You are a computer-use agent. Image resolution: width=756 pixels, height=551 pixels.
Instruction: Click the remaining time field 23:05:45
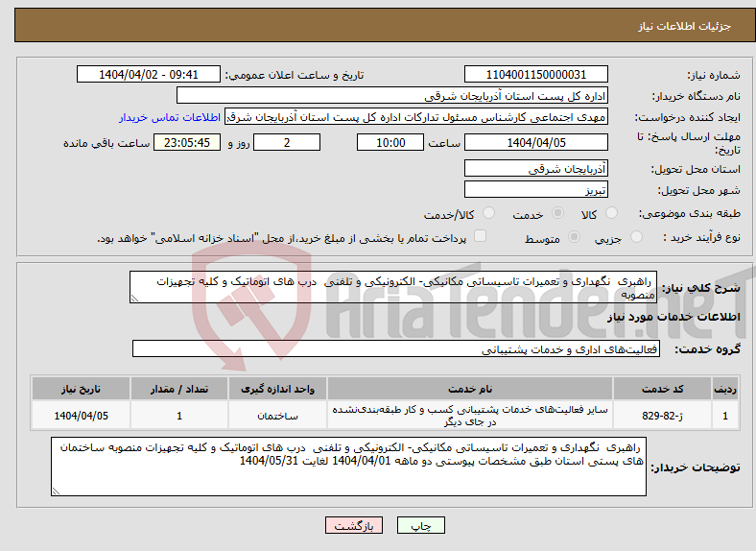click(187, 142)
